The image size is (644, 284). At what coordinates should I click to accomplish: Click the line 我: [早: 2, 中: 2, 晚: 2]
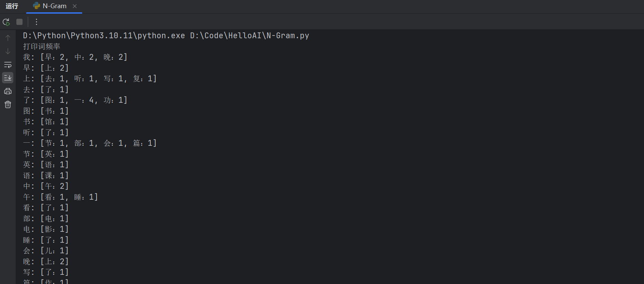75,57
